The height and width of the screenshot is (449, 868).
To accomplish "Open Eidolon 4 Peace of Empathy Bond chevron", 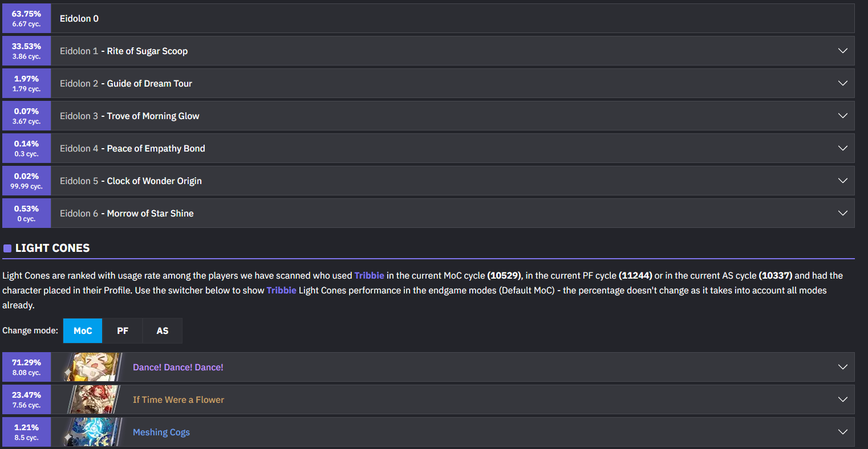I will point(842,148).
